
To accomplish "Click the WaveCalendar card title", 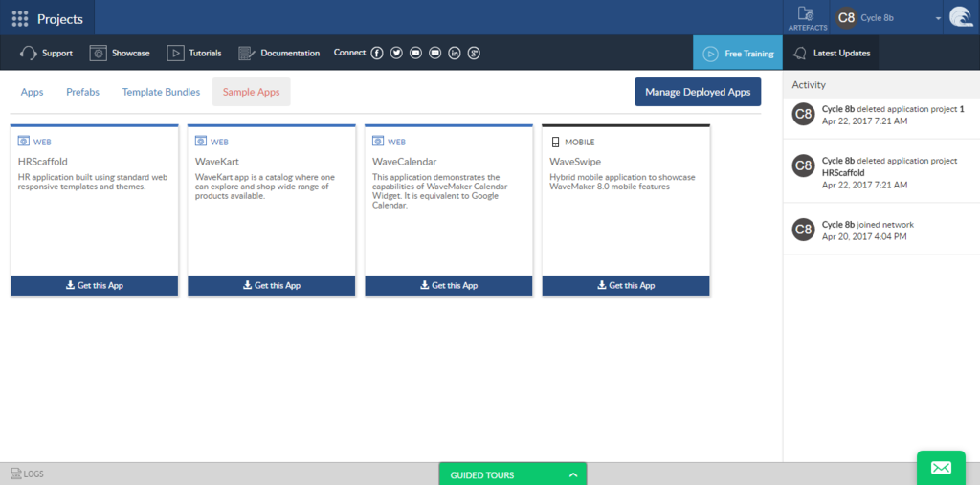I will pyautogui.click(x=405, y=162).
